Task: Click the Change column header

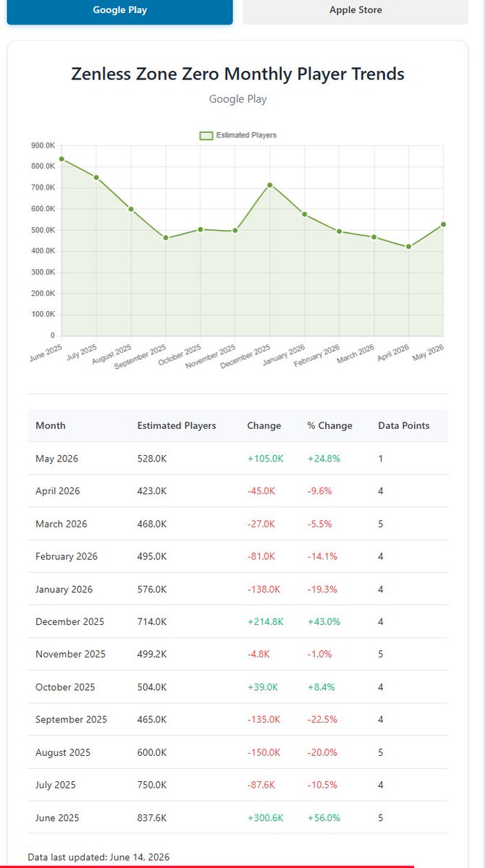Action: [264, 425]
